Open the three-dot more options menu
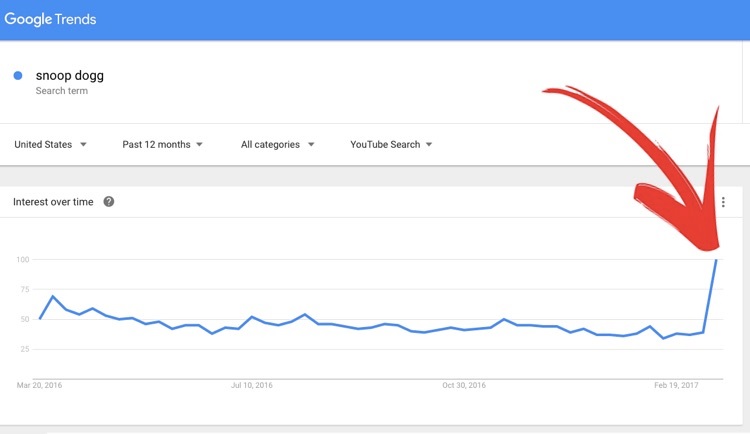The width and height of the screenshot is (750, 434). tap(723, 203)
